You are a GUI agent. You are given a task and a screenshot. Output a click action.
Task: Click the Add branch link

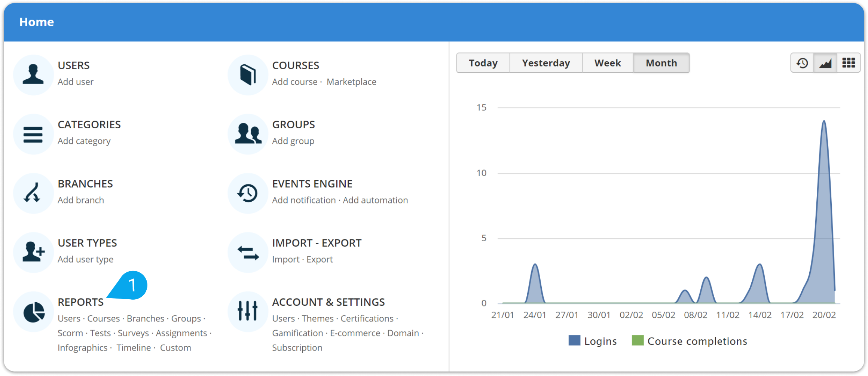[81, 200]
